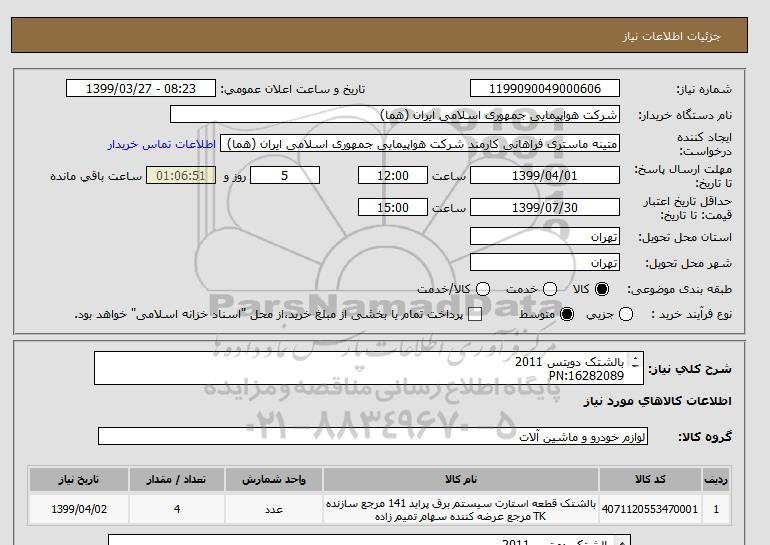Click goods name cell بالشتک قطعه استارت
770x545 pixels.
click(x=461, y=510)
